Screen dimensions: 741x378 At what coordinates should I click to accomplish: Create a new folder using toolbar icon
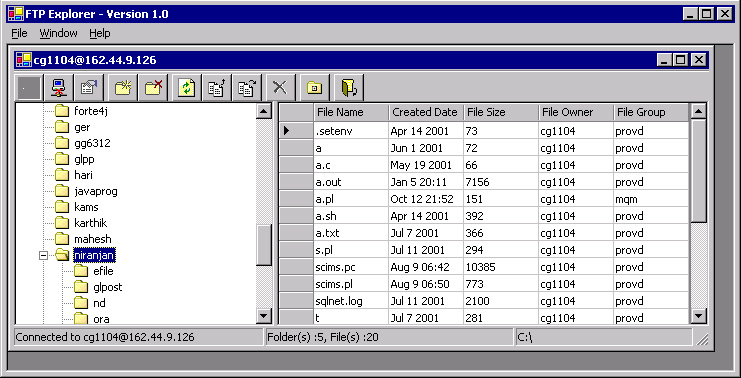(x=124, y=88)
